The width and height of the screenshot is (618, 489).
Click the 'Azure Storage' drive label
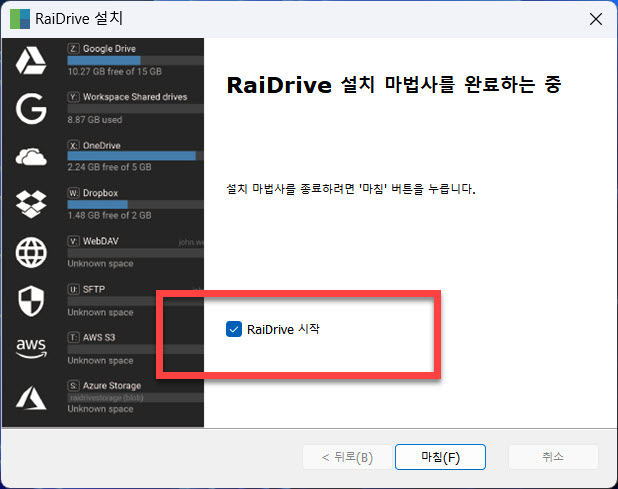point(112,386)
